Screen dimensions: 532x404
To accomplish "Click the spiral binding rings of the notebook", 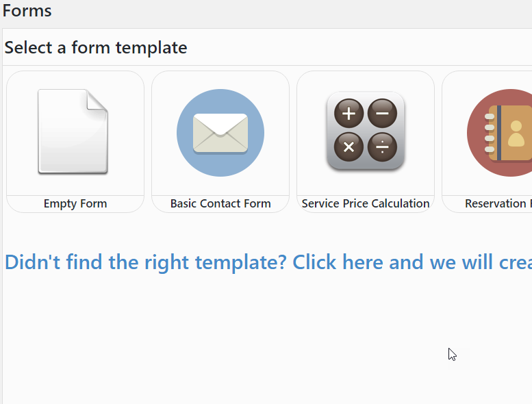I will point(490,133).
